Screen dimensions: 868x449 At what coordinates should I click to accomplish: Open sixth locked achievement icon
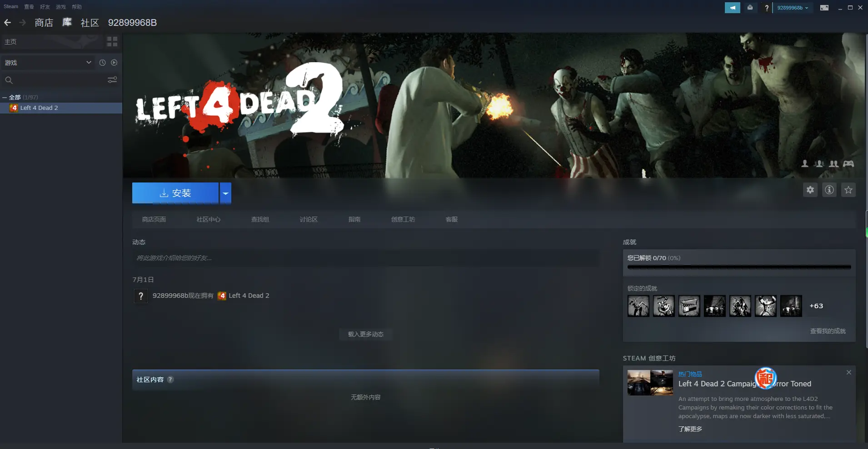[765, 306]
